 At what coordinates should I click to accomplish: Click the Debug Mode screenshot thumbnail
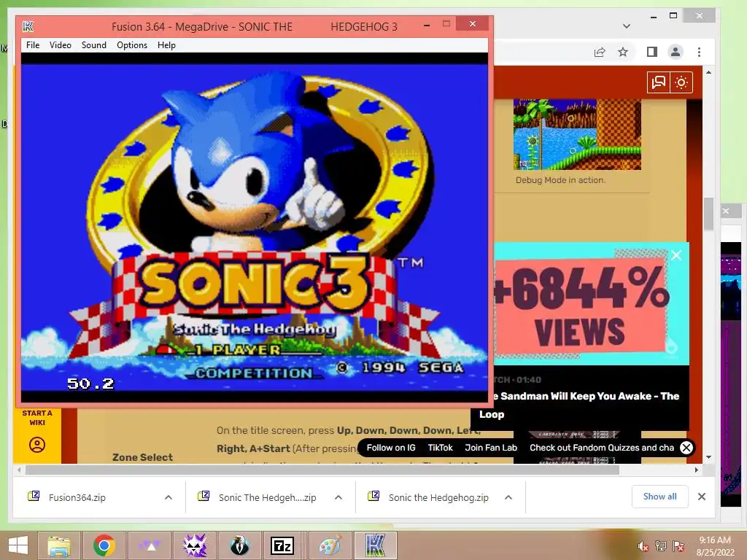tap(577, 134)
